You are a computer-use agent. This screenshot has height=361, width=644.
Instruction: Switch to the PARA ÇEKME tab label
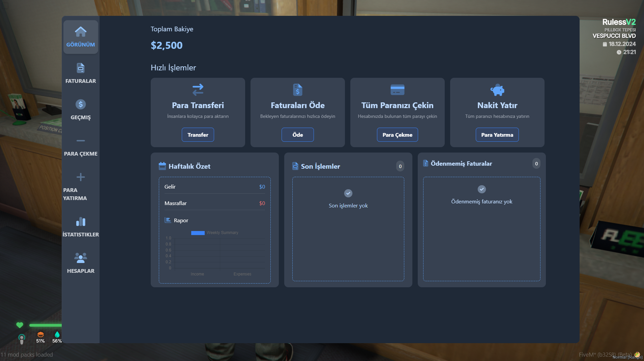[x=81, y=154]
